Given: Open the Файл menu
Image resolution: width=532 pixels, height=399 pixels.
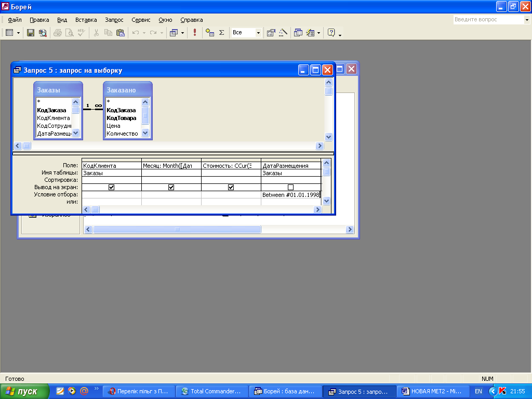Looking at the screenshot, I should click(x=15, y=20).
